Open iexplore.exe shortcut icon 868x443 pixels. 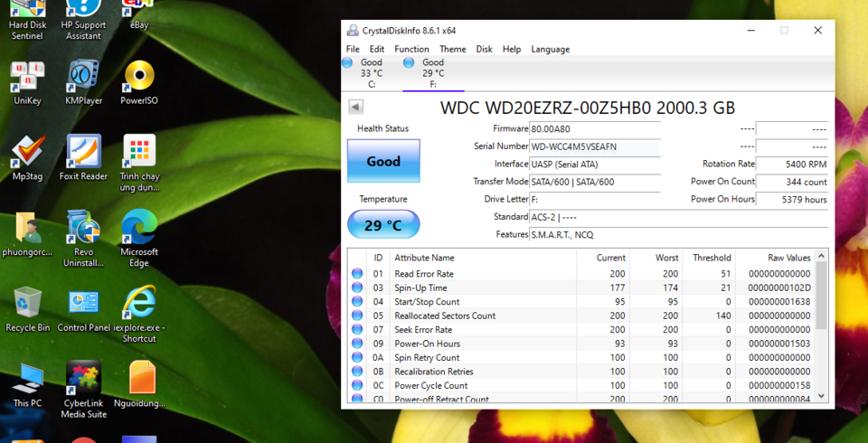click(139, 315)
